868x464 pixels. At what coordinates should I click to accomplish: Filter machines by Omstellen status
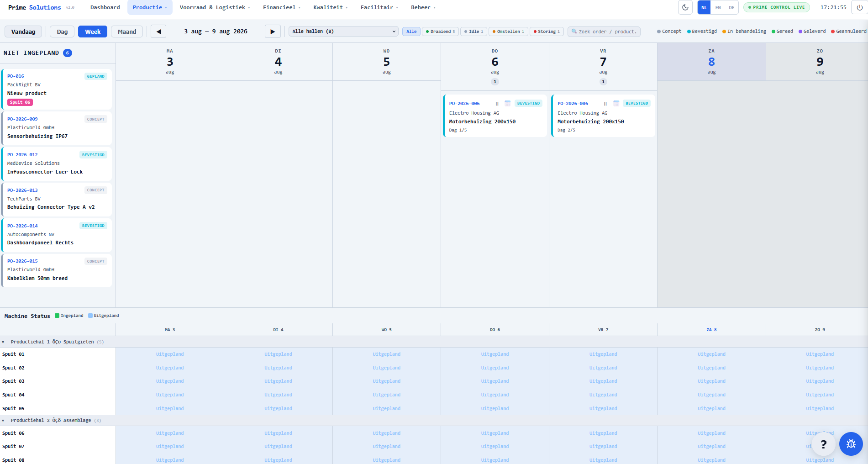[508, 32]
